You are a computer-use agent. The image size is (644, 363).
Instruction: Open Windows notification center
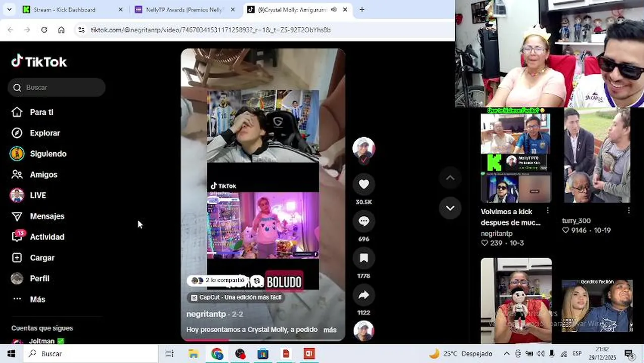628,353
